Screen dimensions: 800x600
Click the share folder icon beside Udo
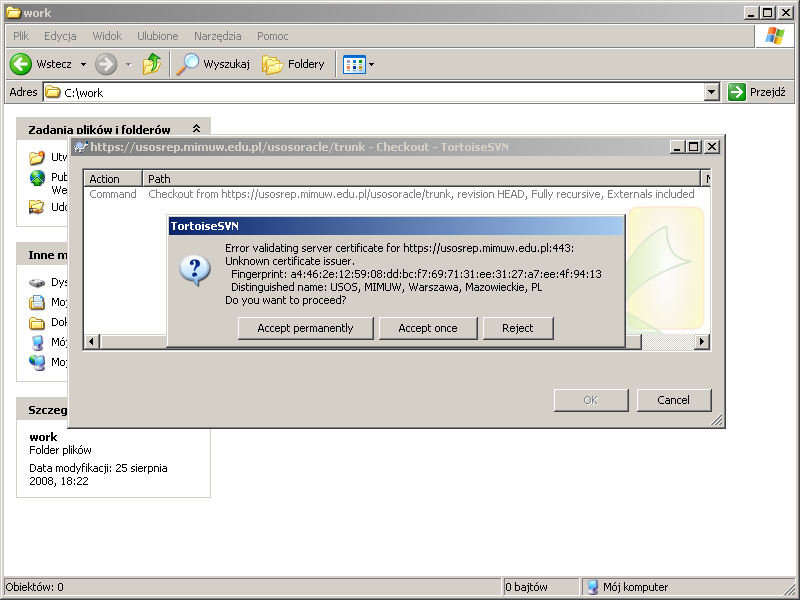(x=37, y=207)
